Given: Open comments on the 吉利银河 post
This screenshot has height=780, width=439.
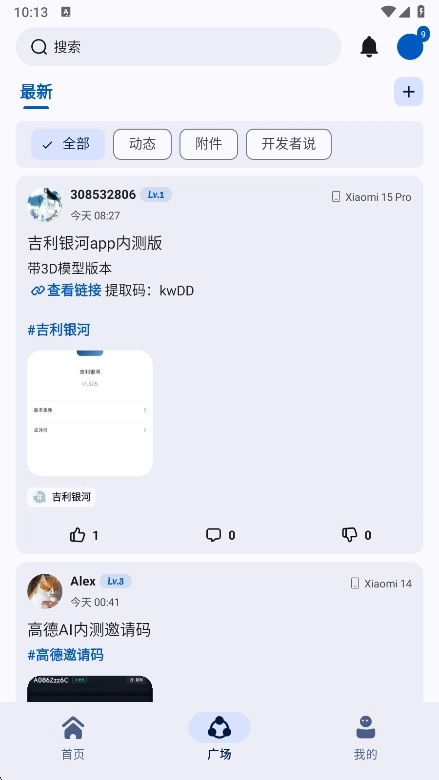Looking at the screenshot, I should click(220, 535).
